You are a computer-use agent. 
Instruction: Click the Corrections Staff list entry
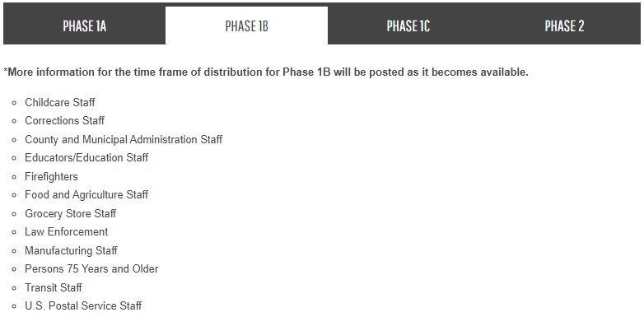pyautogui.click(x=64, y=121)
